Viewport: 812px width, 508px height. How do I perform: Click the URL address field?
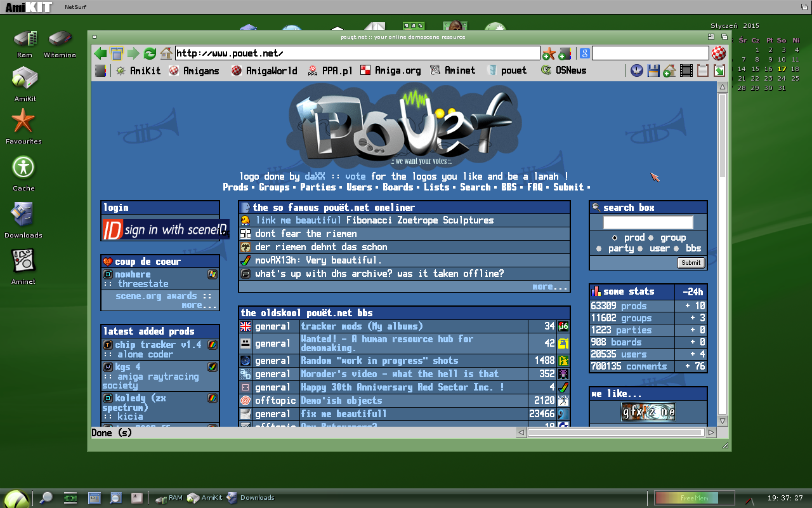point(357,53)
